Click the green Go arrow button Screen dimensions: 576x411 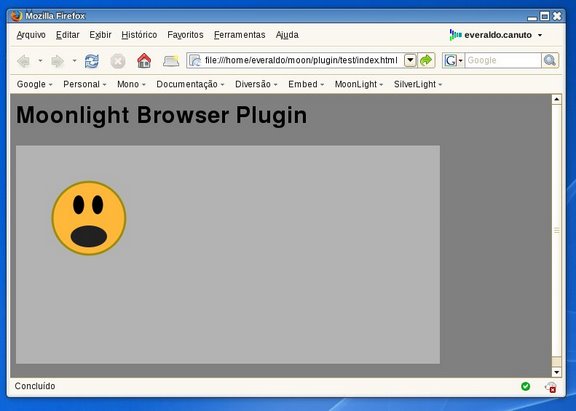[x=426, y=60]
